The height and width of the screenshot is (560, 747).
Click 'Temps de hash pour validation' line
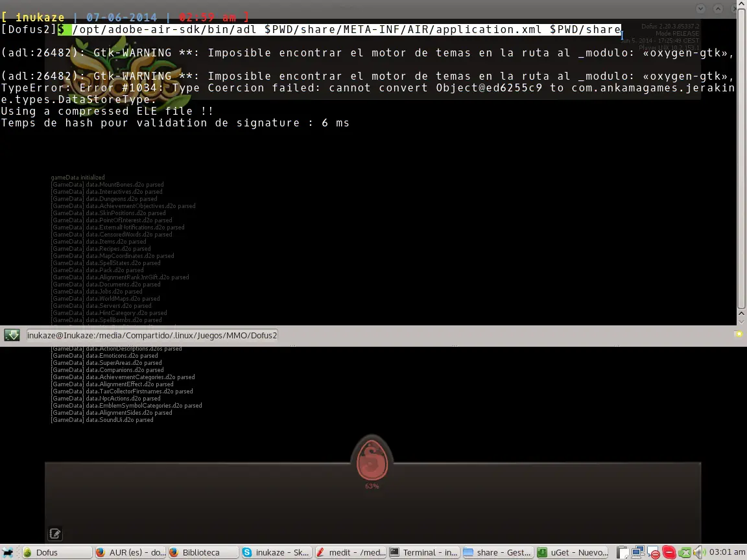(175, 123)
